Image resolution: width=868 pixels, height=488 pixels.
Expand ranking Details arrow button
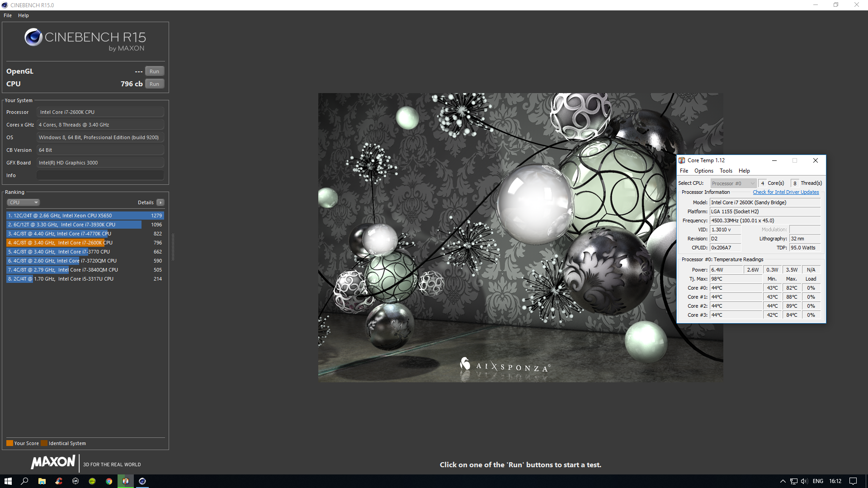click(160, 202)
